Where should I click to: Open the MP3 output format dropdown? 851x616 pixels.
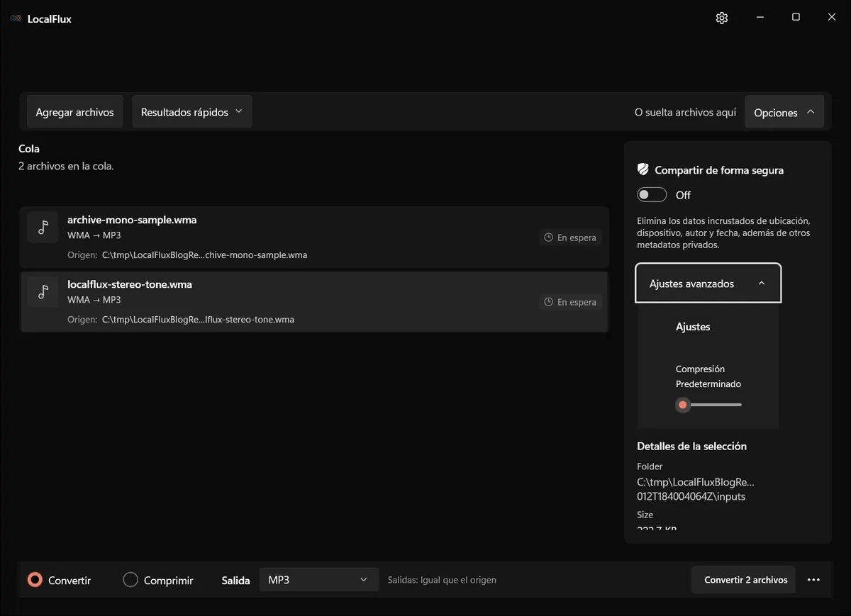coord(318,580)
